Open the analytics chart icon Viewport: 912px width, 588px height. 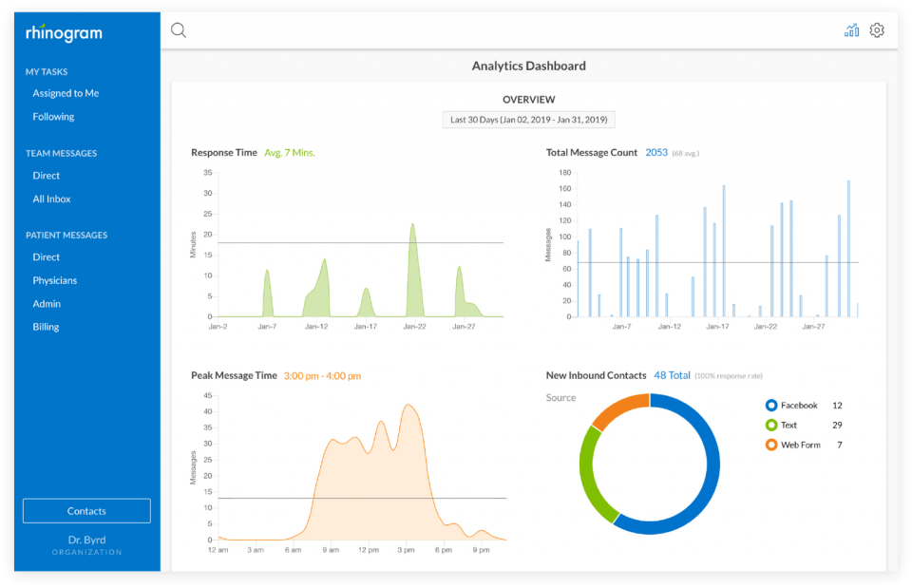(851, 30)
